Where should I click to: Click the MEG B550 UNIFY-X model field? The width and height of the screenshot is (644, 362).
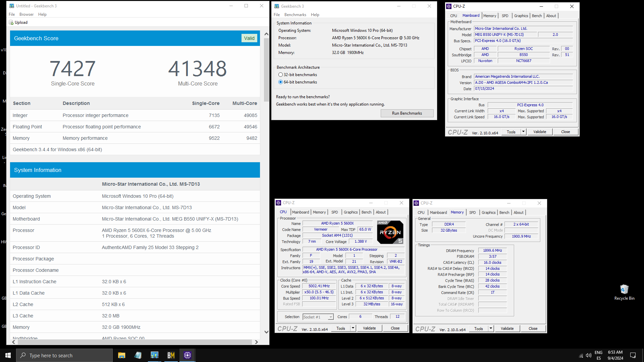coord(506,35)
